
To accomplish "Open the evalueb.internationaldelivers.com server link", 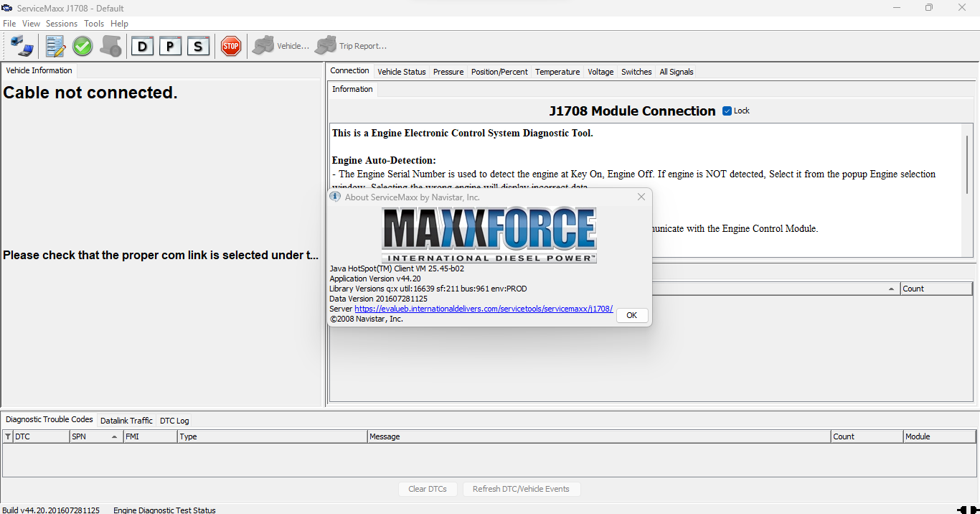I will (x=484, y=309).
